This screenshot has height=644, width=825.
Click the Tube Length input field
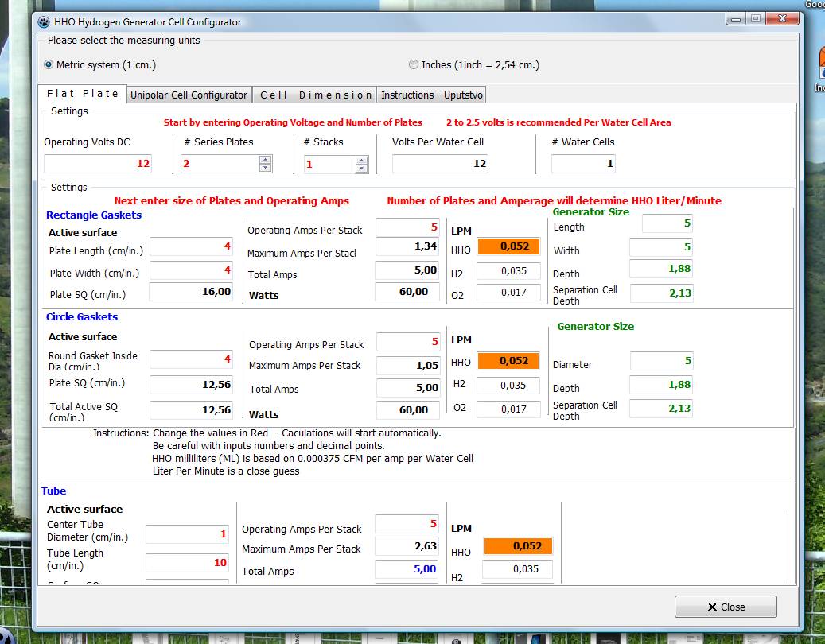click(187, 563)
